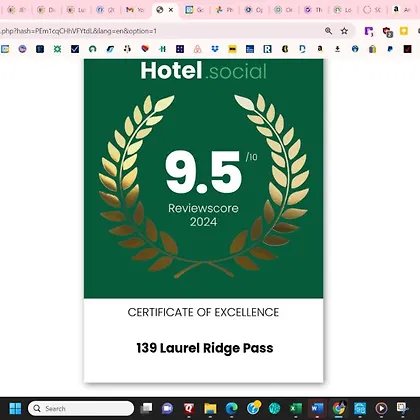This screenshot has height=420, width=420.
Task: Click the taskbar Search box
Action: [x=81, y=408]
